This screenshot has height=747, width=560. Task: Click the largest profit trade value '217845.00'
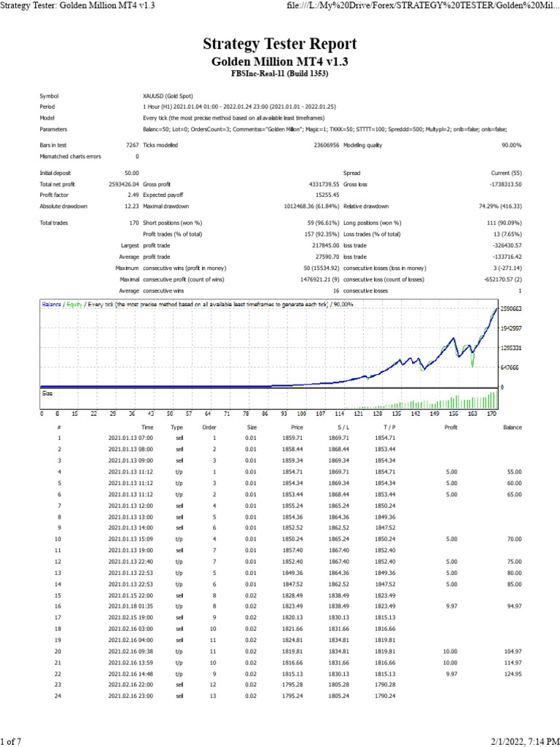326,246
